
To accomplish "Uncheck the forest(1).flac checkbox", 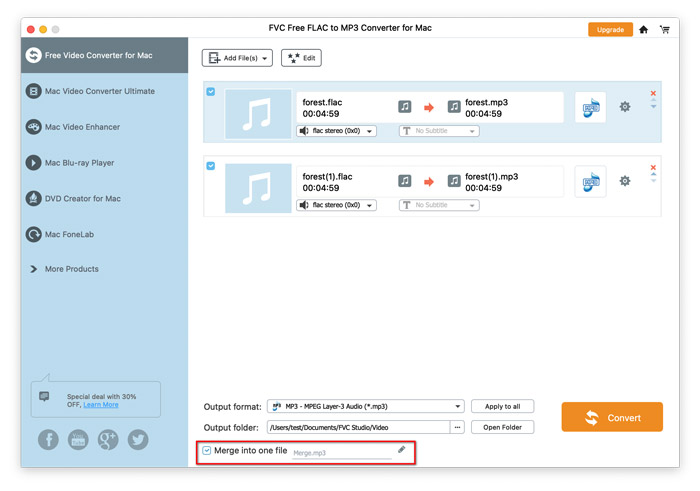I will pos(211,166).
